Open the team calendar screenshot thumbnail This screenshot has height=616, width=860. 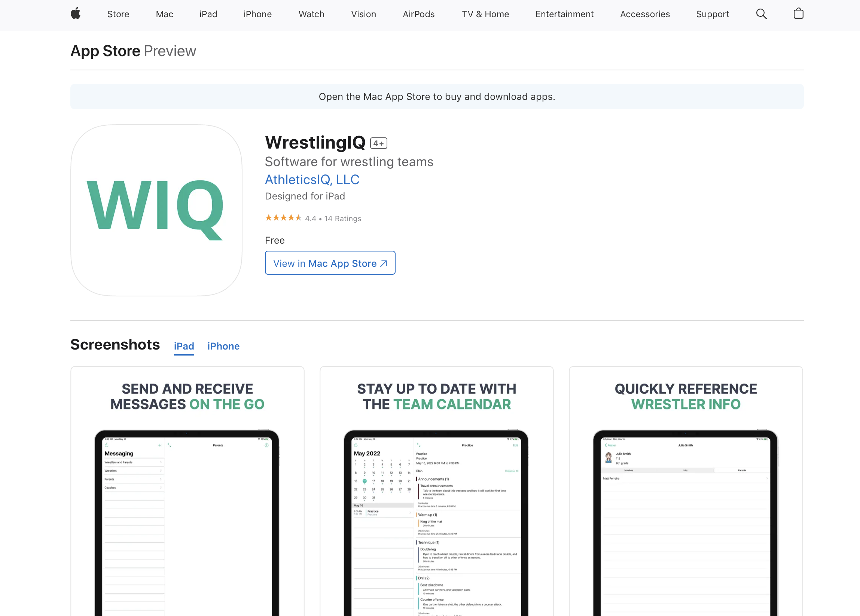[436, 491]
